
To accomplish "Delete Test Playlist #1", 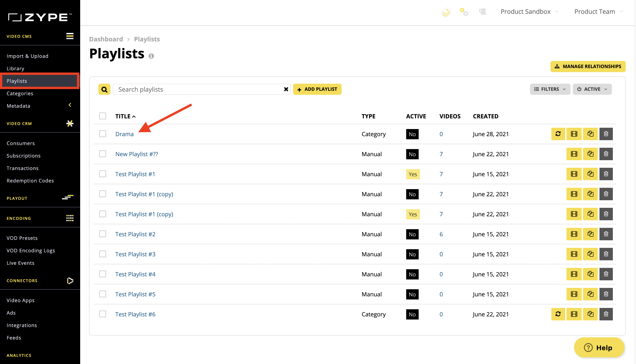I will pyautogui.click(x=606, y=174).
